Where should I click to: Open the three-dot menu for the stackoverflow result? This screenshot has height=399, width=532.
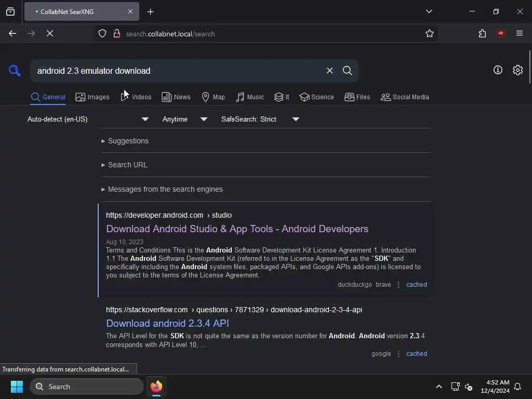(398, 353)
